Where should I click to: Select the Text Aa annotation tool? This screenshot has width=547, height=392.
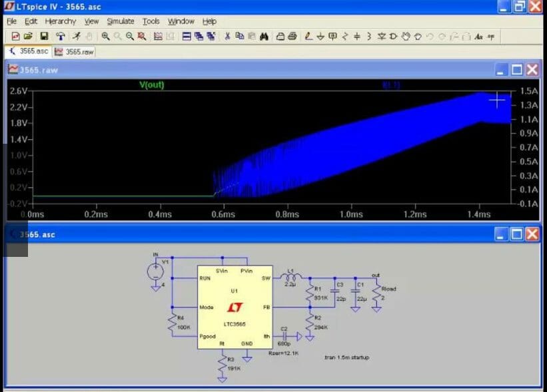click(x=477, y=37)
